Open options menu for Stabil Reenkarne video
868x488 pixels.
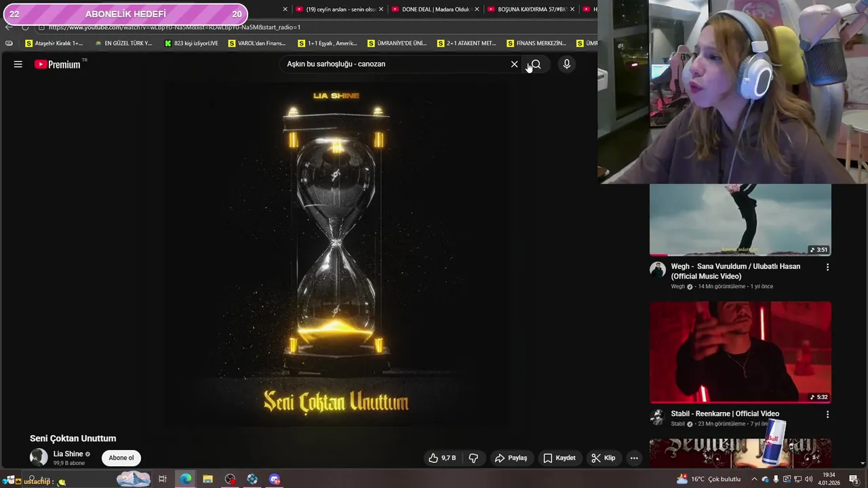pyautogui.click(x=827, y=414)
